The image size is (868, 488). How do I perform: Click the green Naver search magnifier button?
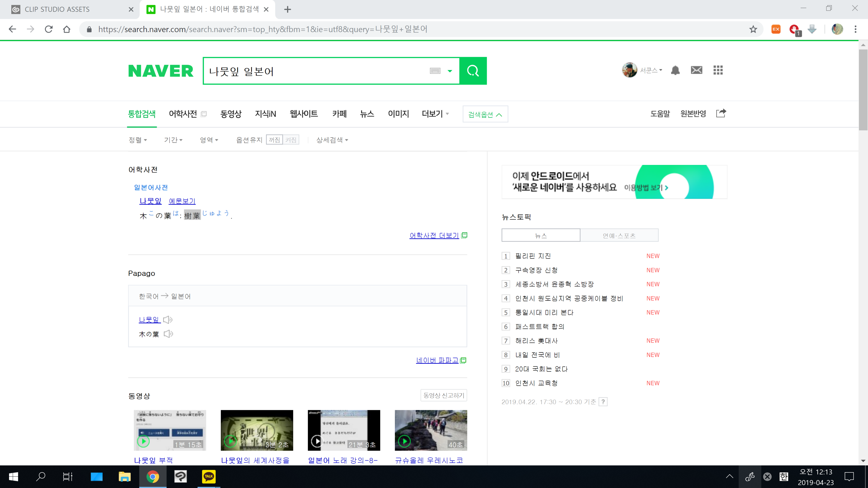tap(473, 71)
